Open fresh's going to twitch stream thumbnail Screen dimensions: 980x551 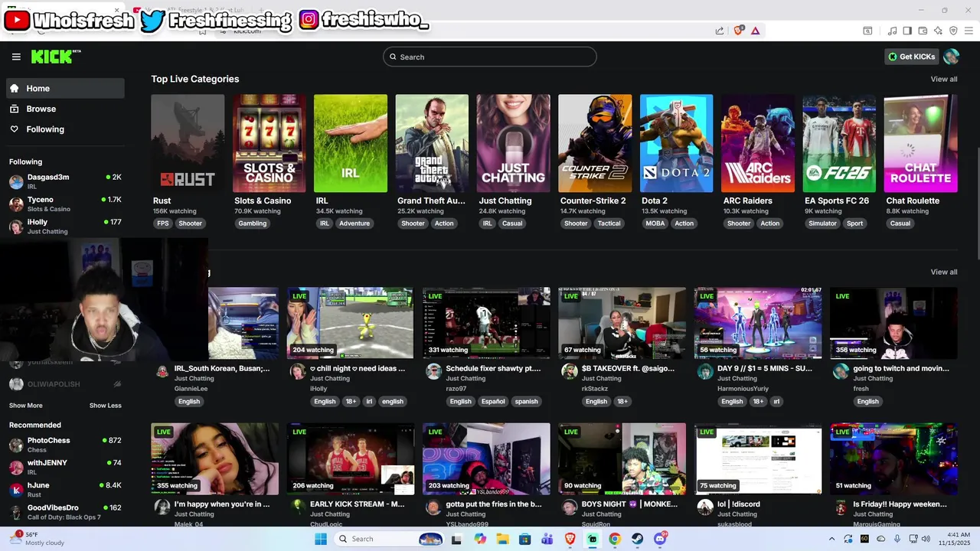[893, 323]
